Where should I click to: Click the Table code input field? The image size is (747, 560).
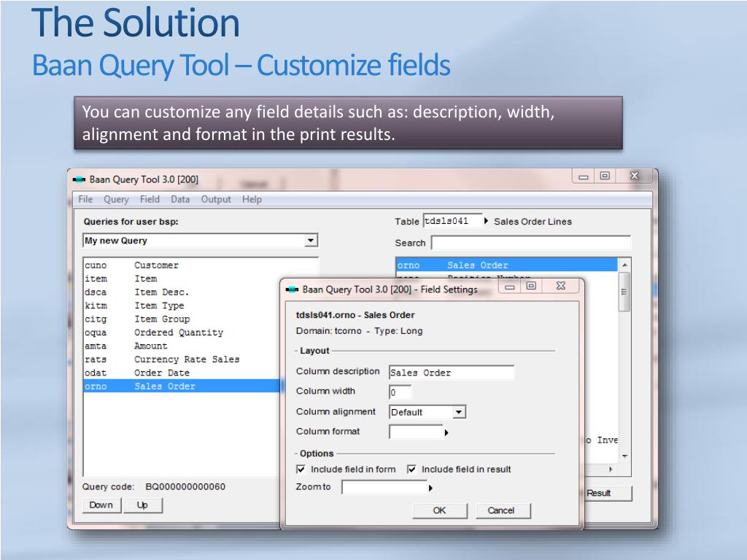point(452,221)
